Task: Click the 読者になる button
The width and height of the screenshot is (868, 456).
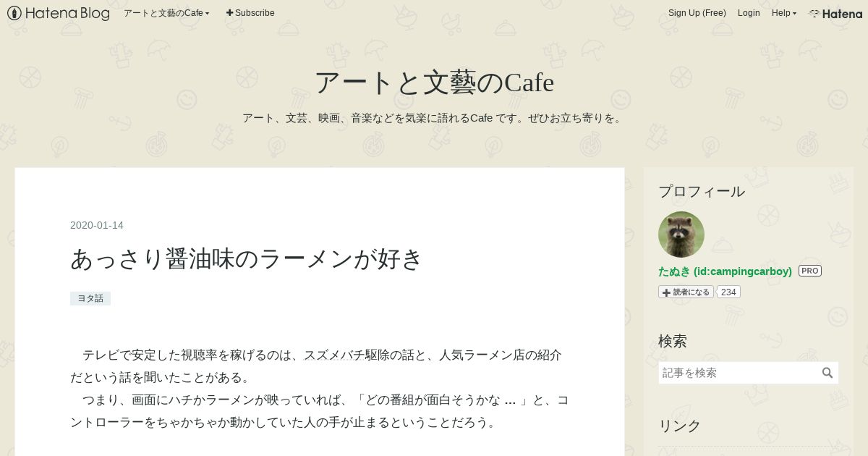Action: 686,292
